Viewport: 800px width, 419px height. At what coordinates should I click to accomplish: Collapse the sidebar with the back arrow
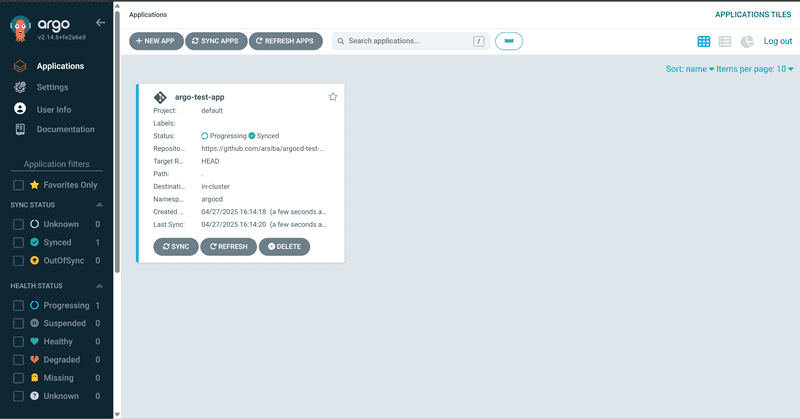[101, 22]
